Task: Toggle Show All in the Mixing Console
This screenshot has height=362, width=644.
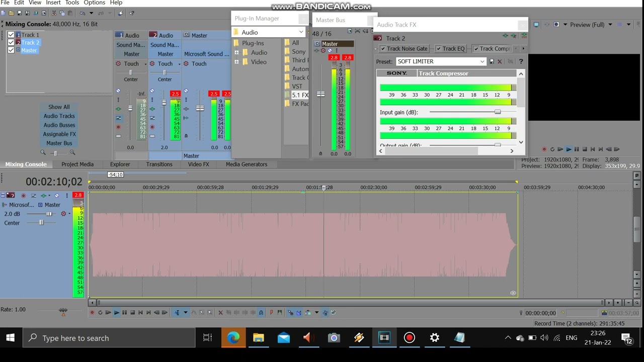Action: [59, 107]
